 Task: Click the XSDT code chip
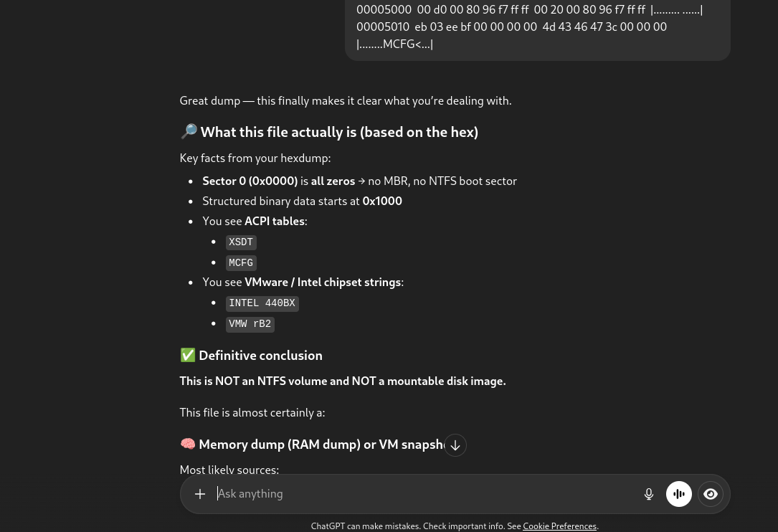[x=241, y=242]
